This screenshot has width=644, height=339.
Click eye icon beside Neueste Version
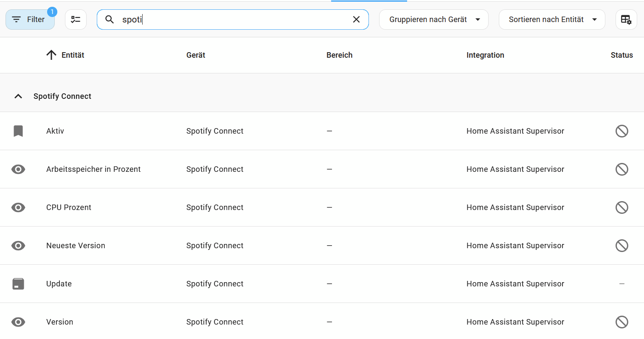click(18, 246)
